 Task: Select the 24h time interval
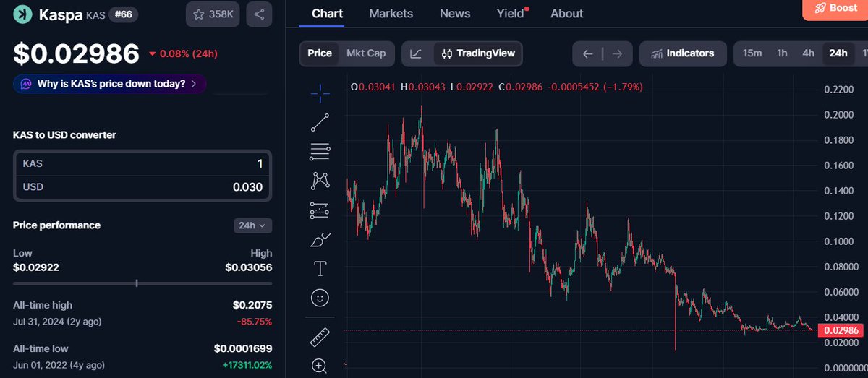coord(838,53)
